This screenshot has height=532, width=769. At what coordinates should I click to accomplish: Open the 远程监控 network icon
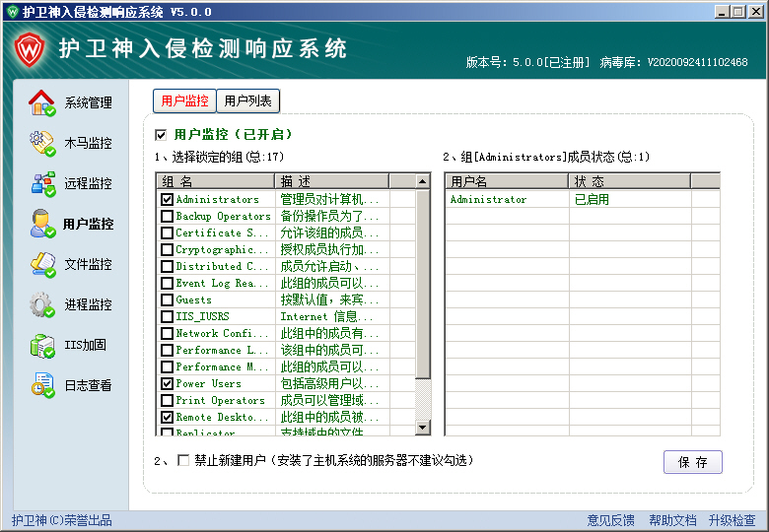tap(42, 183)
